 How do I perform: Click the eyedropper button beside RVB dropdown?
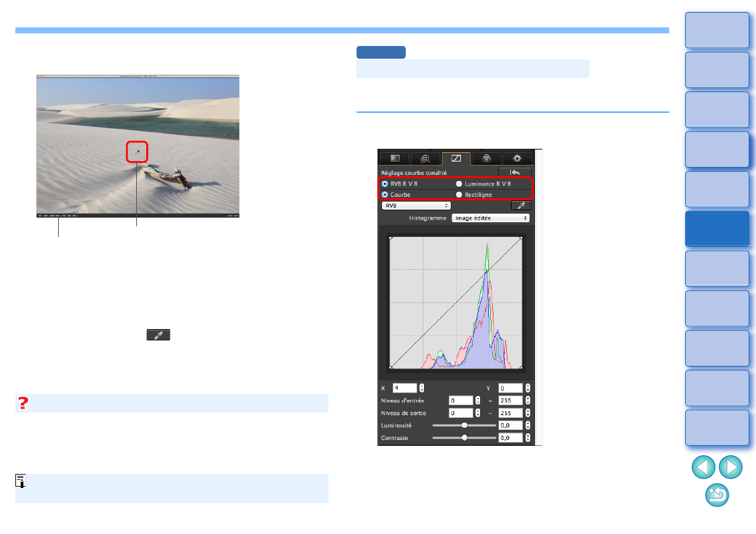click(x=520, y=206)
